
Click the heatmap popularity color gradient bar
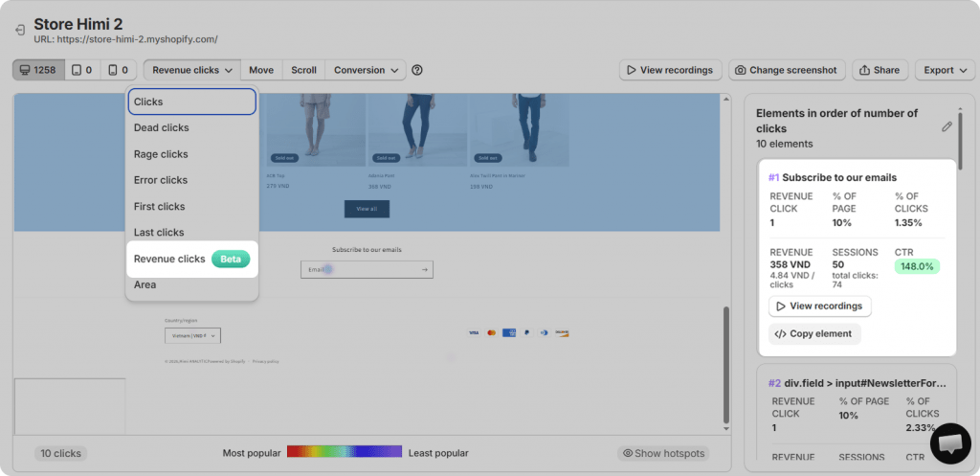click(x=344, y=453)
